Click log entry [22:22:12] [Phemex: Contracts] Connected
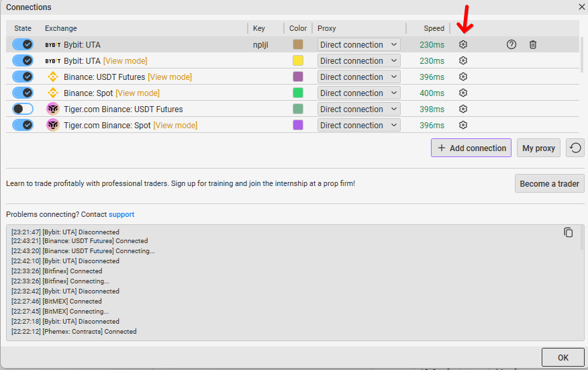Viewport: 588px width, 370px height. pyautogui.click(x=74, y=331)
